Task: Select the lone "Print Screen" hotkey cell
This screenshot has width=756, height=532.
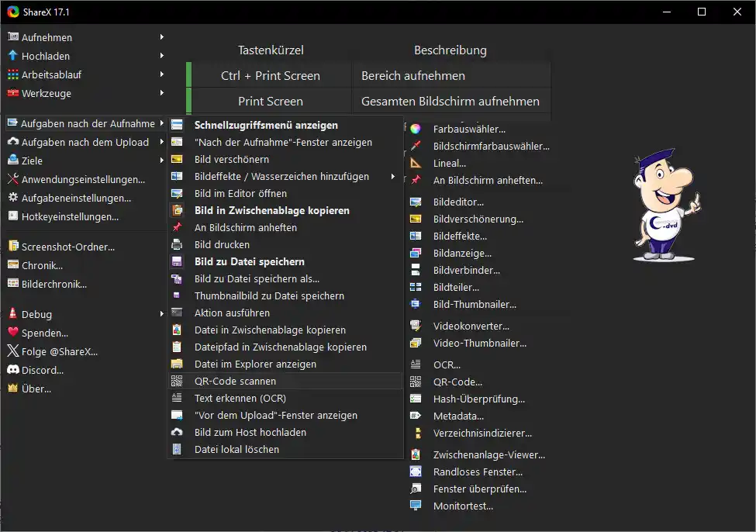Action: [x=271, y=102]
